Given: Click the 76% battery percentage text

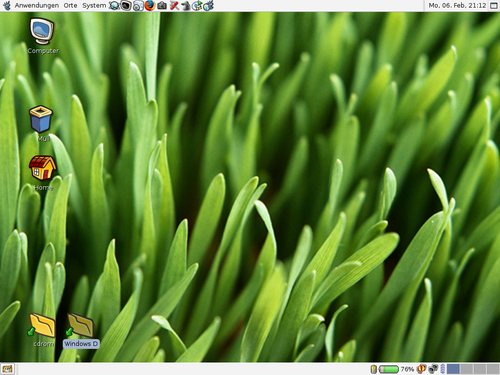Looking at the screenshot, I should tap(407, 369).
